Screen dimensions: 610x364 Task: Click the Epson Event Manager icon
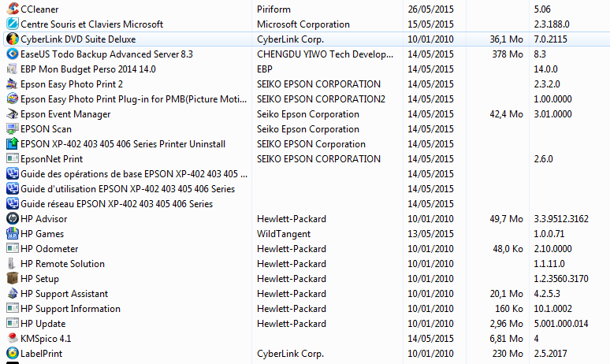[x=13, y=114]
